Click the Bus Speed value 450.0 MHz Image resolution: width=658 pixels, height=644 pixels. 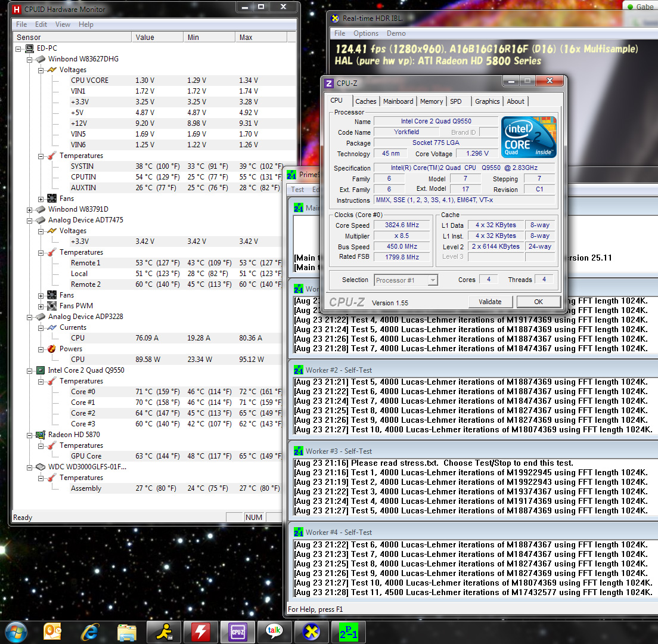pos(402,247)
